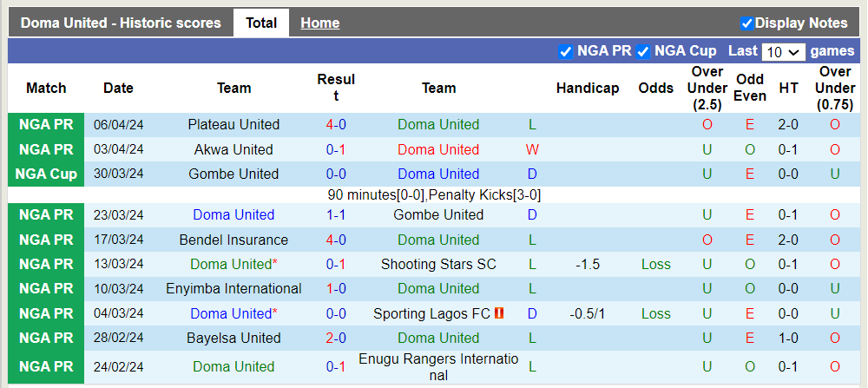Open the 1-1 score versus Gombe United
Screen dimensions: 868x388
point(336,214)
